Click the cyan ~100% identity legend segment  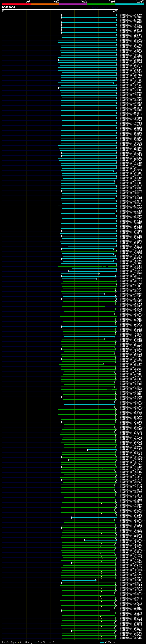point(130,4)
